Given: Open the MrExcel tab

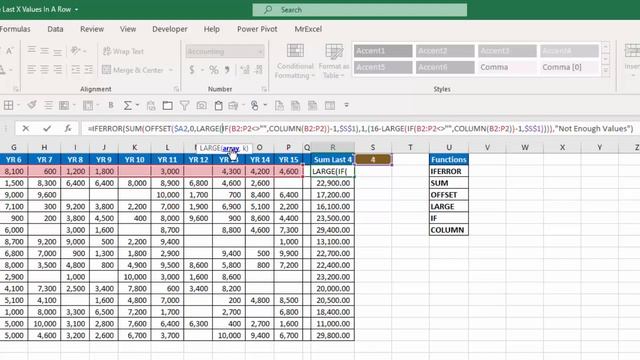Looking at the screenshot, I should (x=308, y=29).
